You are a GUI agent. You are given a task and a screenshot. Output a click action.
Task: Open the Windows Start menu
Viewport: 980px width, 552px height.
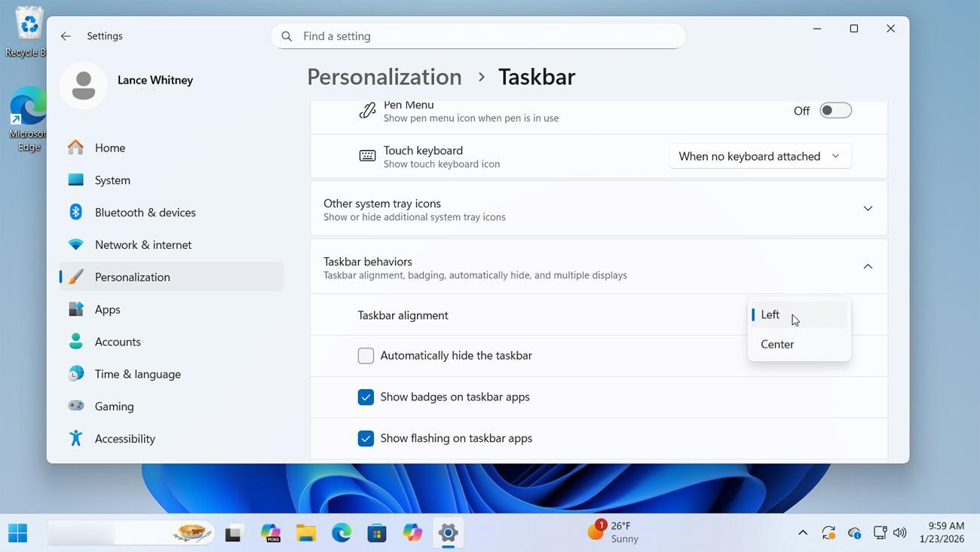click(17, 533)
